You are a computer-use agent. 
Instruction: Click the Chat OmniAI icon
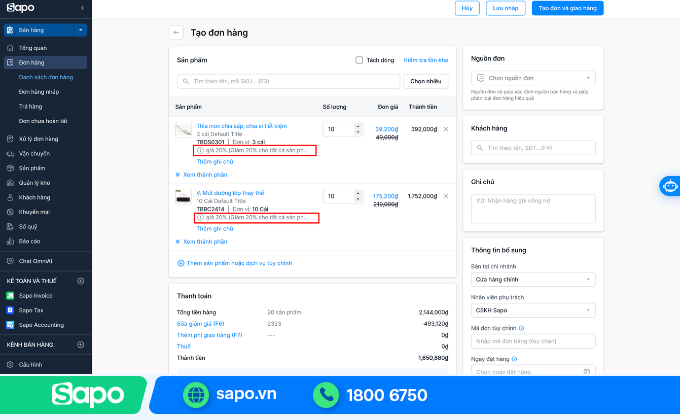click(x=10, y=261)
